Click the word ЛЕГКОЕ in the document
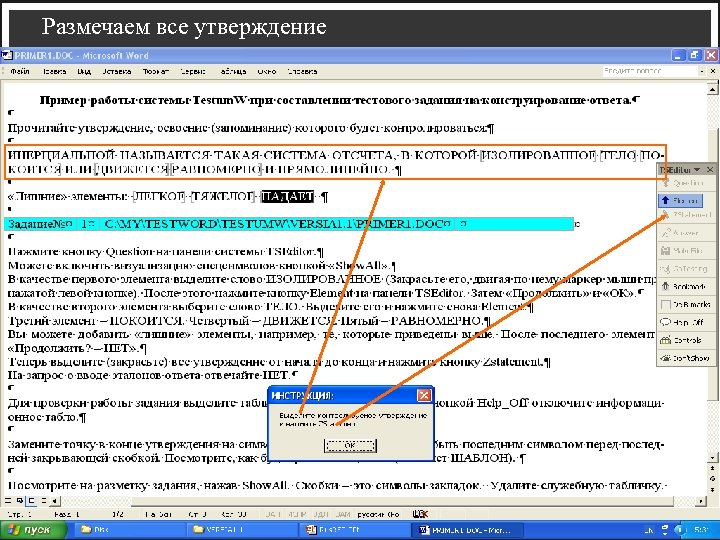Screen dimensions: 720x540 pos(159,197)
